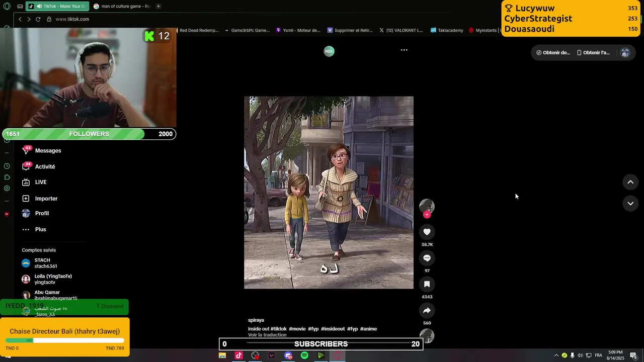Click the Obtenir de... button
The image size is (644, 362).
pyautogui.click(x=553, y=52)
